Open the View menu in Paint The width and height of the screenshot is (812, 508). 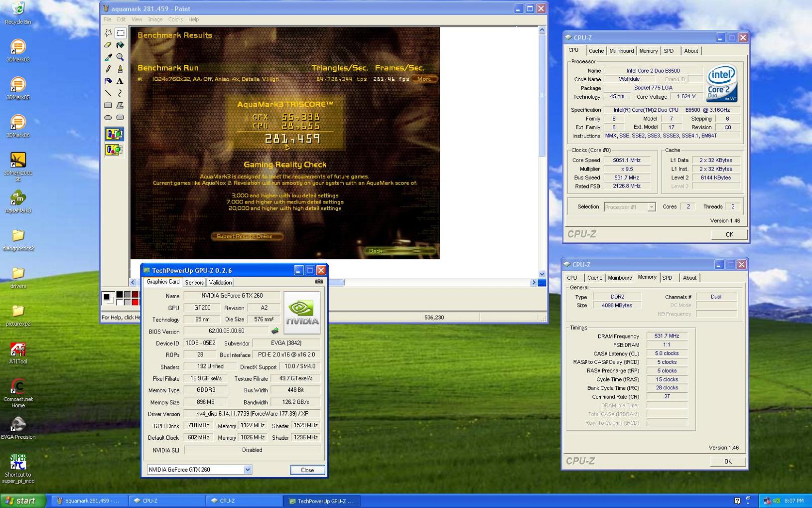(x=136, y=19)
